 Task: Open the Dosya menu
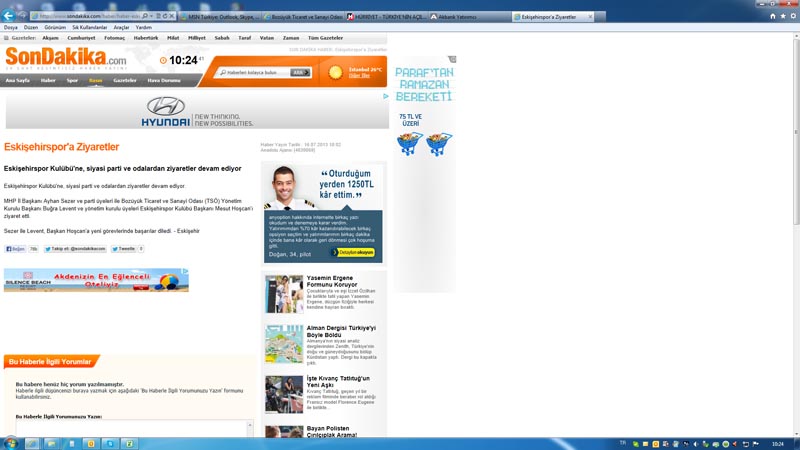tap(11, 28)
